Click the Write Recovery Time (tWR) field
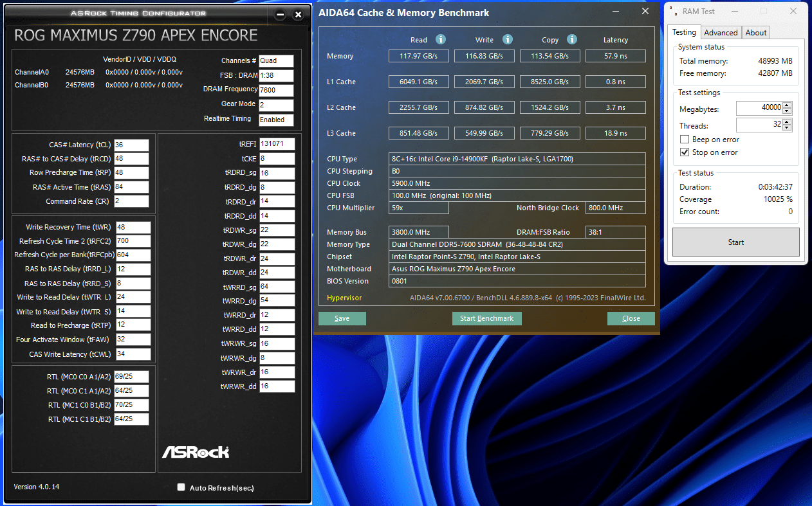Viewport: 812px width, 506px height. (x=133, y=227)
